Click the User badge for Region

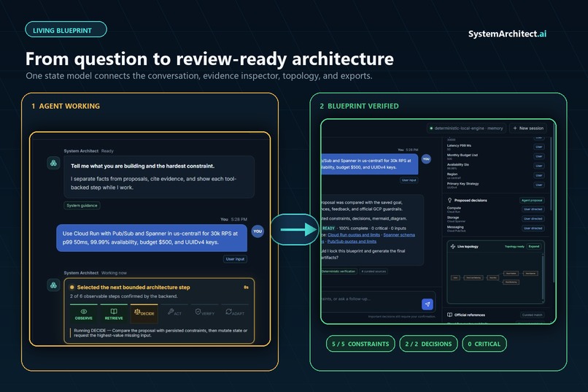(x=539, y=175)
